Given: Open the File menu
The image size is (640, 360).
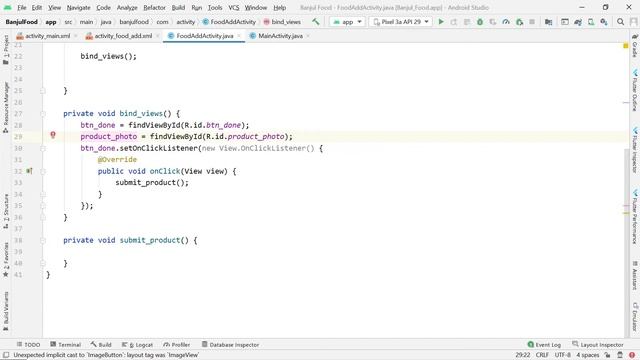Looking at the screenshot, I should (22, 7).
